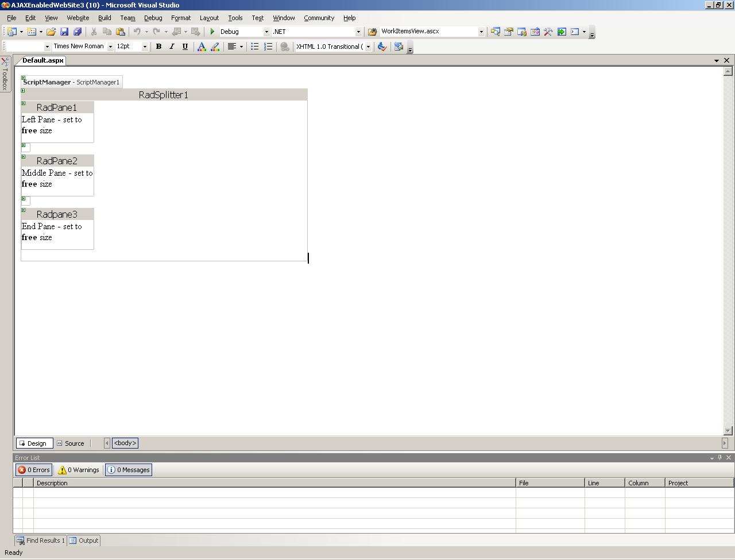Click the Cut scissors icon
The width and height of the screenshot is (735, 560).
coord(94,32)
